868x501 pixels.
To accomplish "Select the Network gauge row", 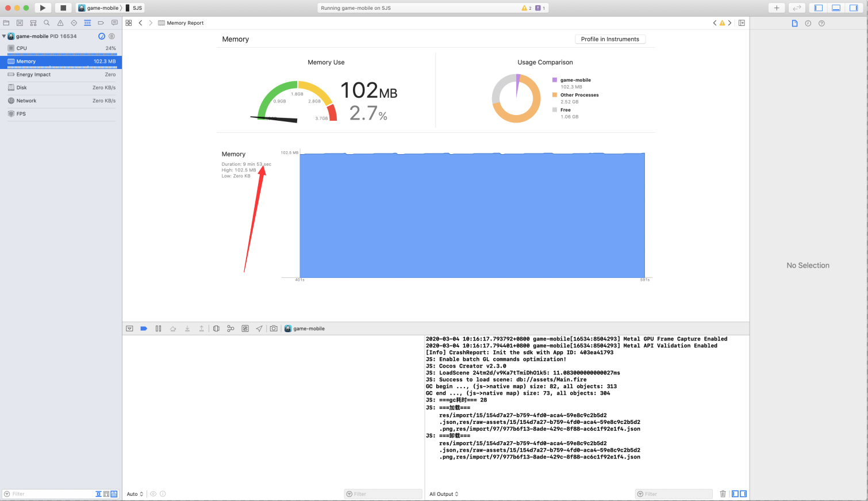I will point(61,101).
